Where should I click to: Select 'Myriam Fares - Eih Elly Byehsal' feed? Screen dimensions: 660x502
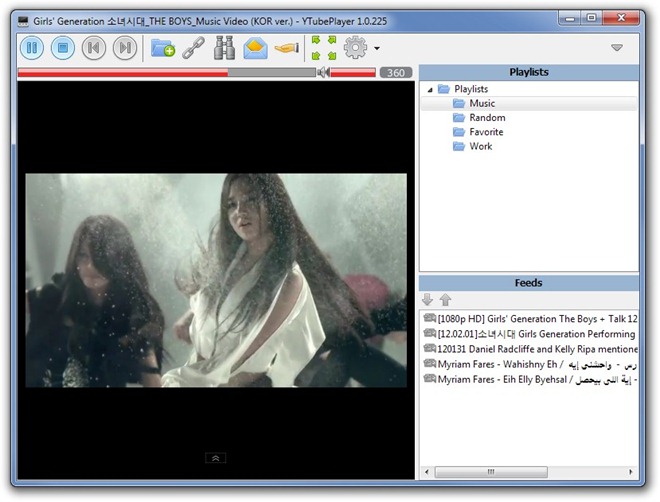click(x=530, y=380)
